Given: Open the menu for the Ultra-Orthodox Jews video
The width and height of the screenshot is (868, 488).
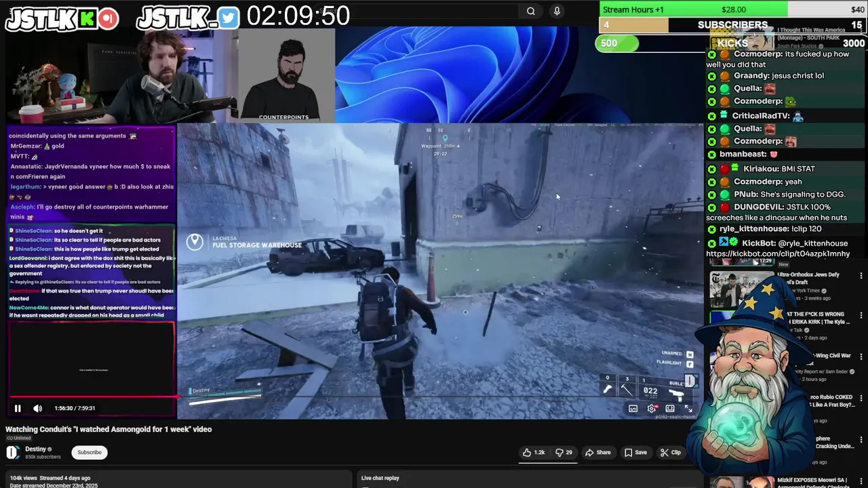Looking at the screenshot, I should [x=861, y=276].
